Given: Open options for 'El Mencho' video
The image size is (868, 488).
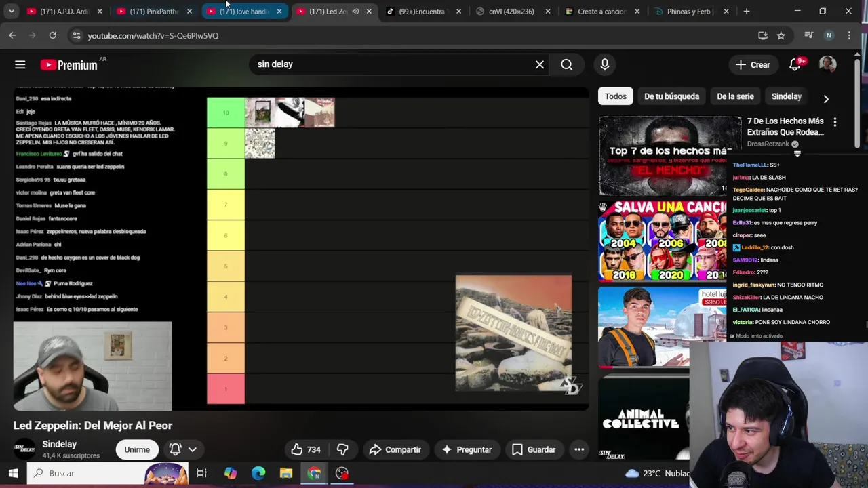Looking at the screenshot, I should coord(835,122).
